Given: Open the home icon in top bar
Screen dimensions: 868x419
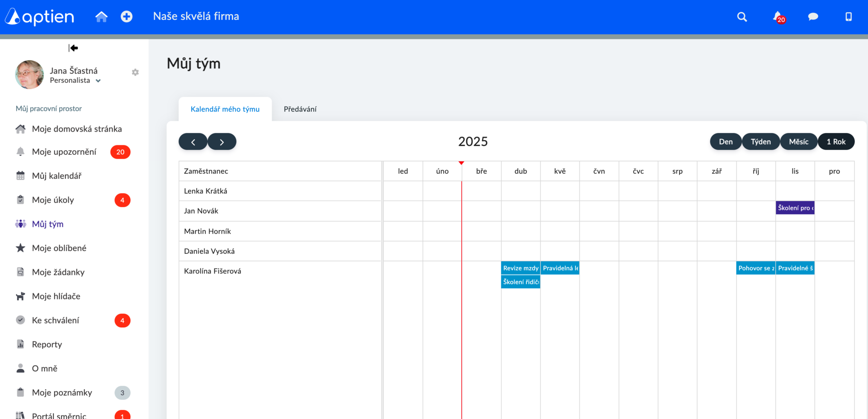Looking at the screenshot, I should [x=101, y=17].
